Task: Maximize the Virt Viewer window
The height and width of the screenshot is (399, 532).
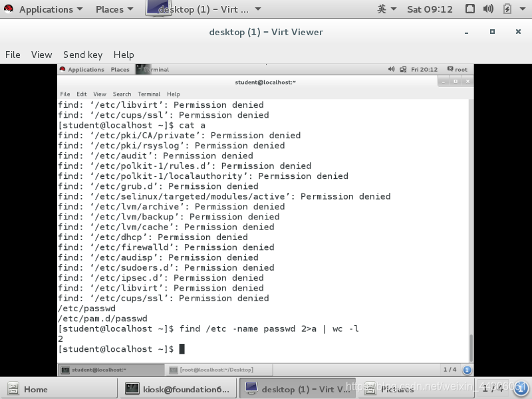Action: point(492,31)
